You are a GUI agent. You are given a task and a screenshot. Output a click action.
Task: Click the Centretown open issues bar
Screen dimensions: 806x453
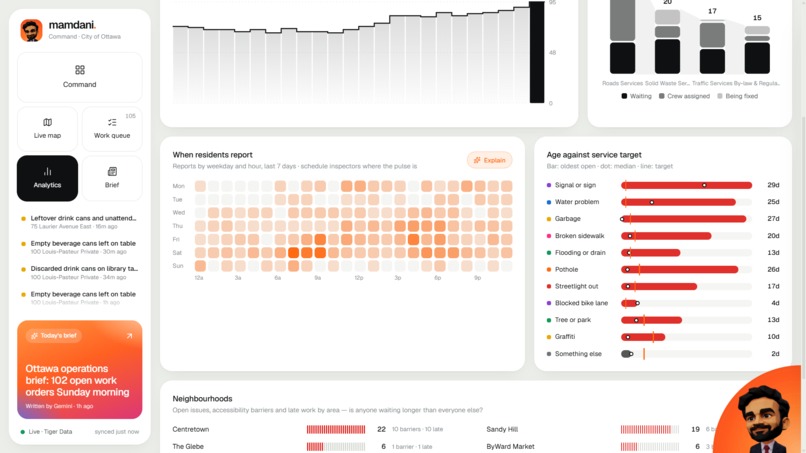(336, 429)
